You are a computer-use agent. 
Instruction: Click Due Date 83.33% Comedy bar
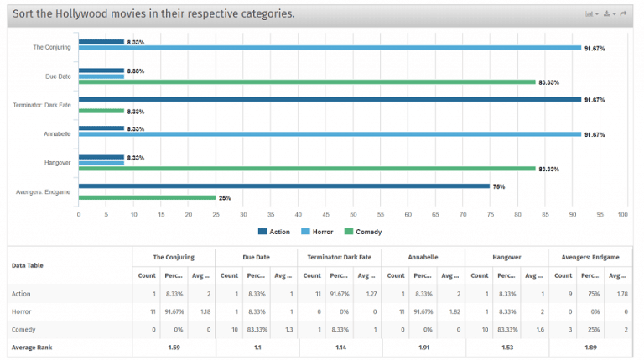point(307,82)
